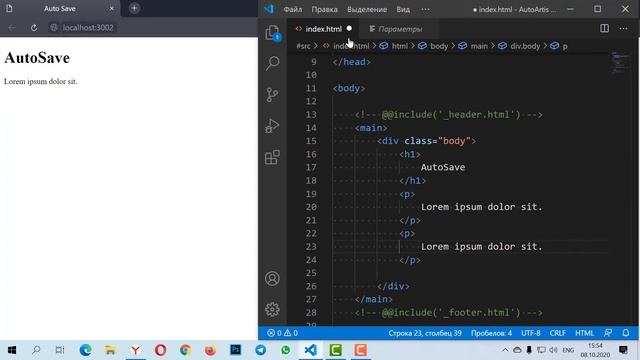The width and height of the screenshot is (640, 360).
Task: Launch Opera from taskbar
Action: pyautogui.click(x=160, y=350)
